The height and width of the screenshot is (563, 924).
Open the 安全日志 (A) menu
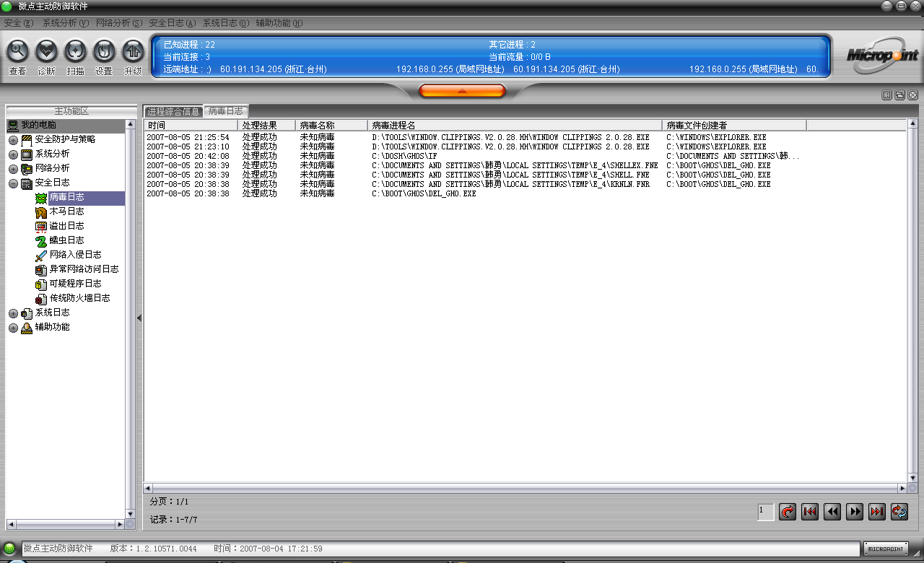(x=173, y=23)
